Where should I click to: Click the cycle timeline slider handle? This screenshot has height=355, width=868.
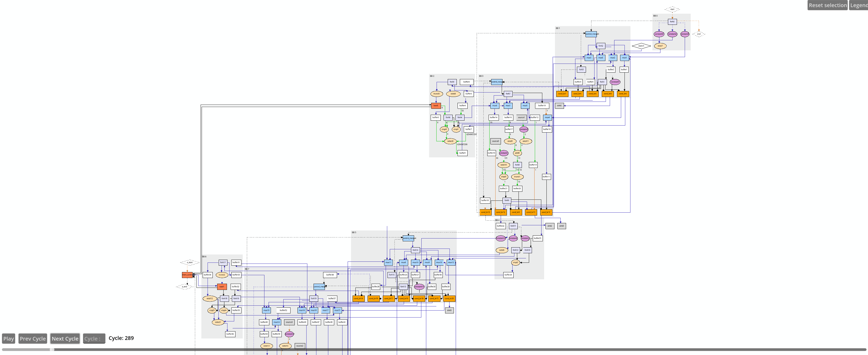click(x=52, y=350)
